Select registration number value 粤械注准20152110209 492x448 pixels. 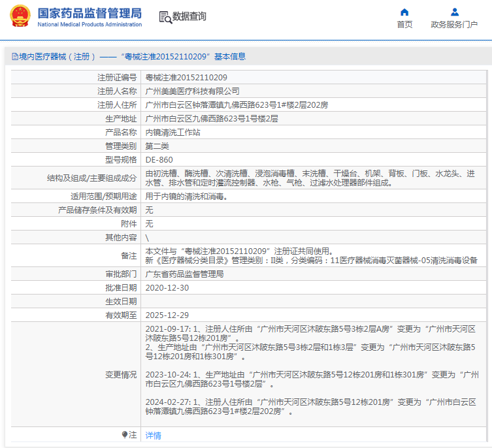click(x=186, y=78)
